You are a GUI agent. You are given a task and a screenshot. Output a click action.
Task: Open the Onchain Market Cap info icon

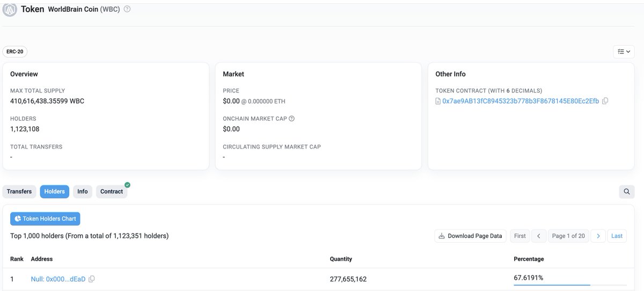click(292, 119)
